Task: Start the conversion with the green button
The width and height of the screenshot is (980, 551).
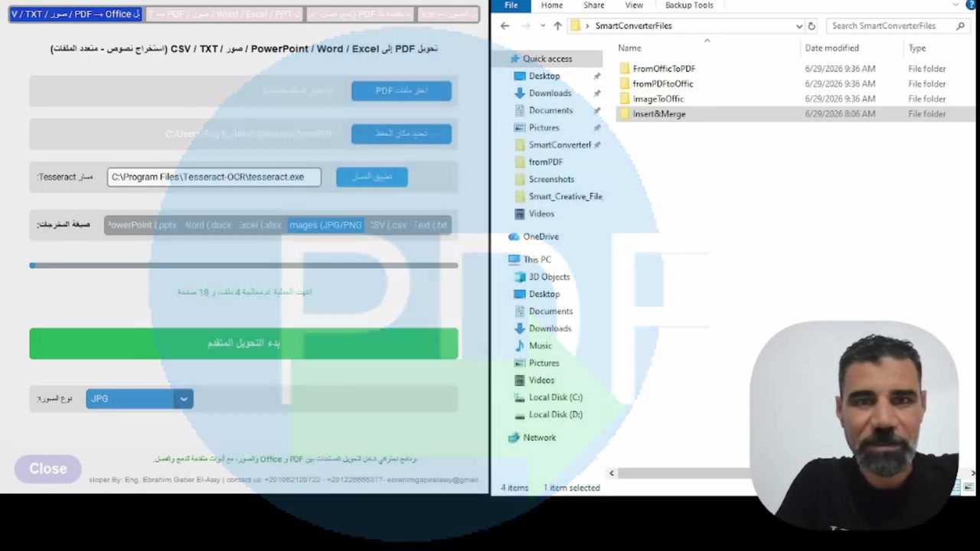Action: coord(243,344)
